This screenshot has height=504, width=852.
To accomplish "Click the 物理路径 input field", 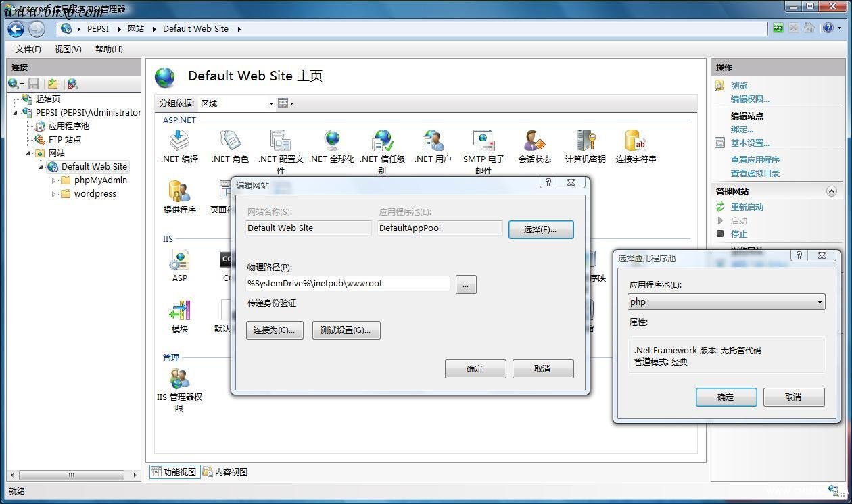I will (347, 283).
